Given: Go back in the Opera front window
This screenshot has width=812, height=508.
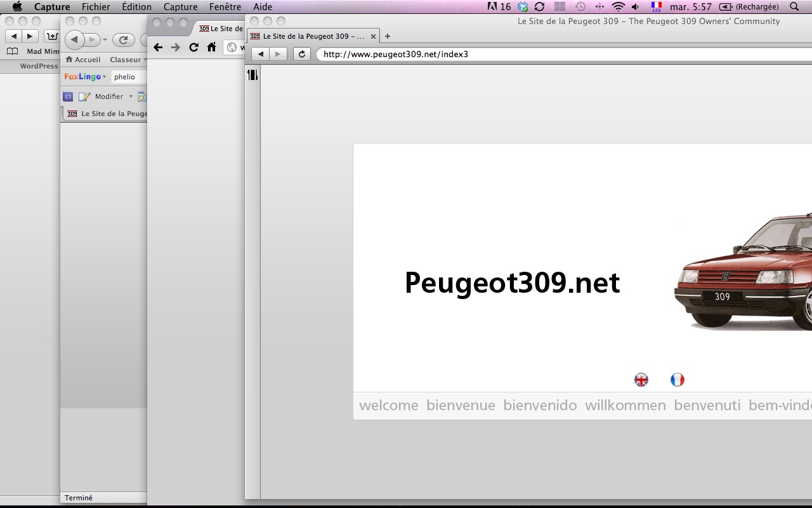Looking at the screenshot, I should [x=260, y=54].
